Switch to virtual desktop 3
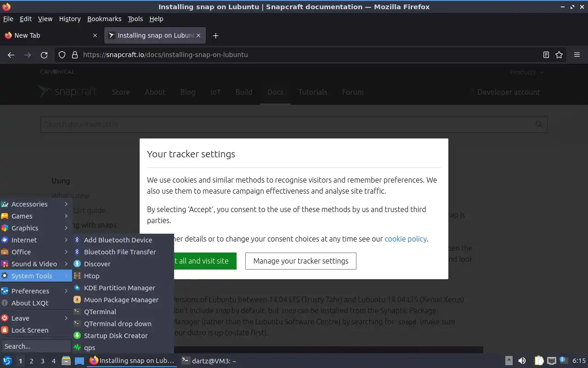Screen dimensions: 588x368 click(42, 361)
